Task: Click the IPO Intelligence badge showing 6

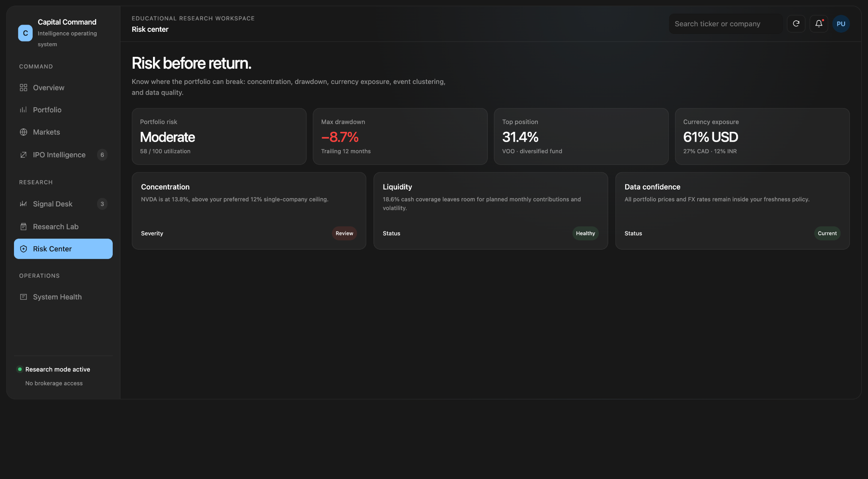Action: pos(102,155)
